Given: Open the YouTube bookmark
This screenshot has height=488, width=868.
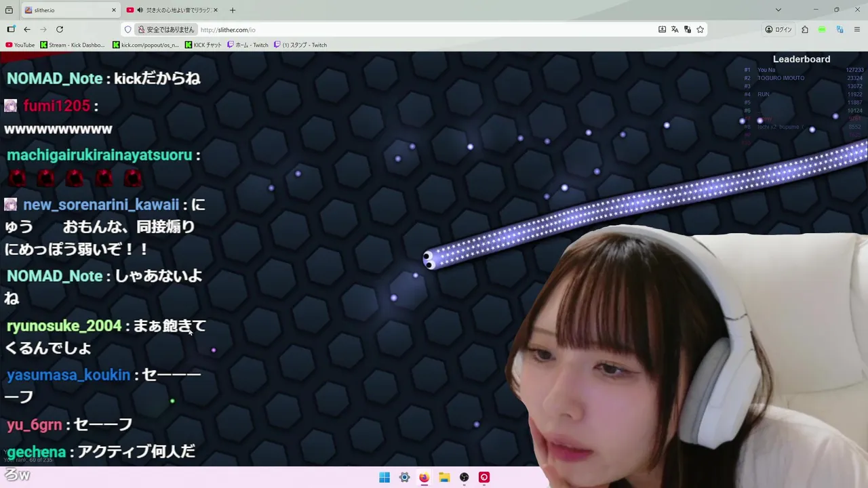Looking at the screenshot, I should point(20,45).
